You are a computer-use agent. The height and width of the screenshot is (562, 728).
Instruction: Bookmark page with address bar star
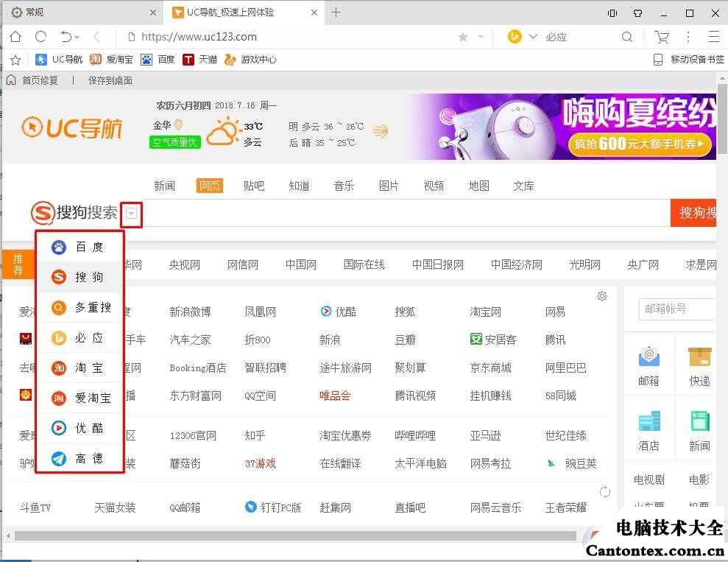point(462,37)
